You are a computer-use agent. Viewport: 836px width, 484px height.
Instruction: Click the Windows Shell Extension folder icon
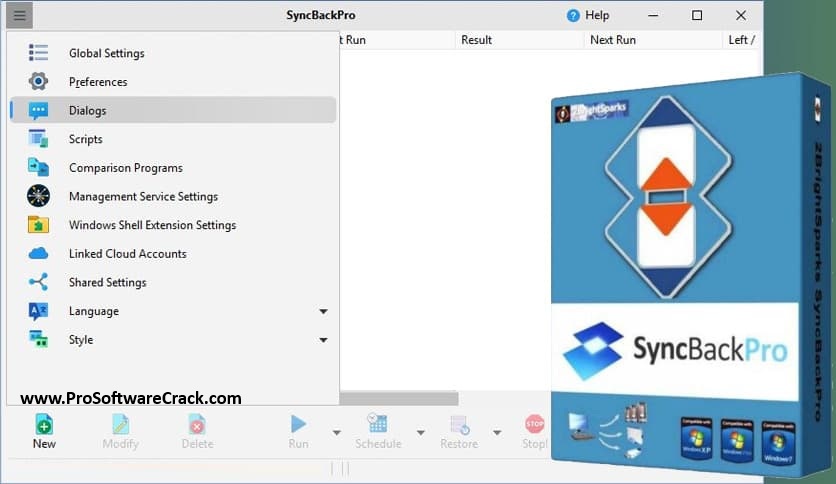pyautogui.click(x=38, y=224)
